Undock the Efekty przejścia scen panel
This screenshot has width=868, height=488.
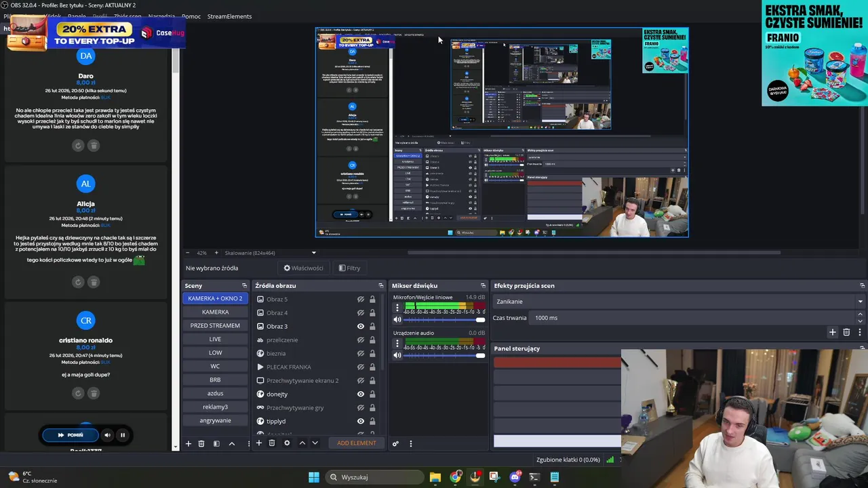[x=862, y=285]
